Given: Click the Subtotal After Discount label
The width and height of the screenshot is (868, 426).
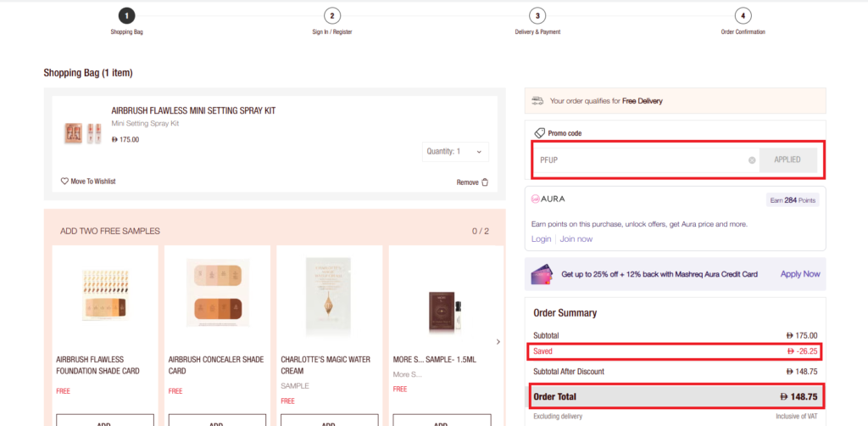Looking at the screenshot, I should [569, 372].
